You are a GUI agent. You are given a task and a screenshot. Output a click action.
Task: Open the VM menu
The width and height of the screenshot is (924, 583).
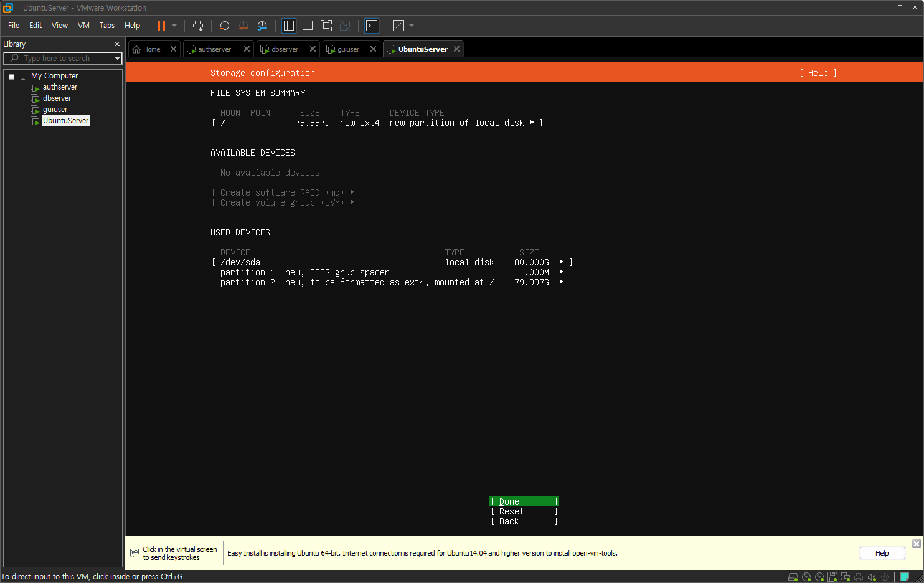coord(83,26)
